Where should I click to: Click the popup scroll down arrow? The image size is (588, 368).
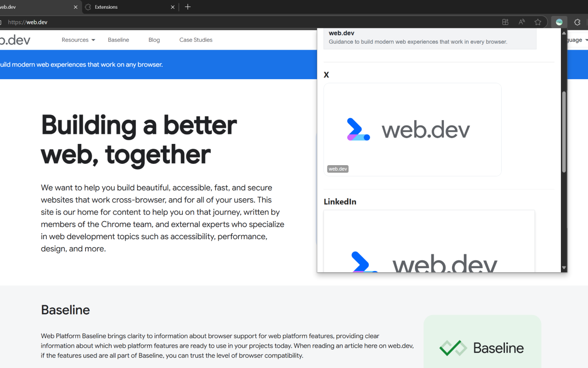564,268
